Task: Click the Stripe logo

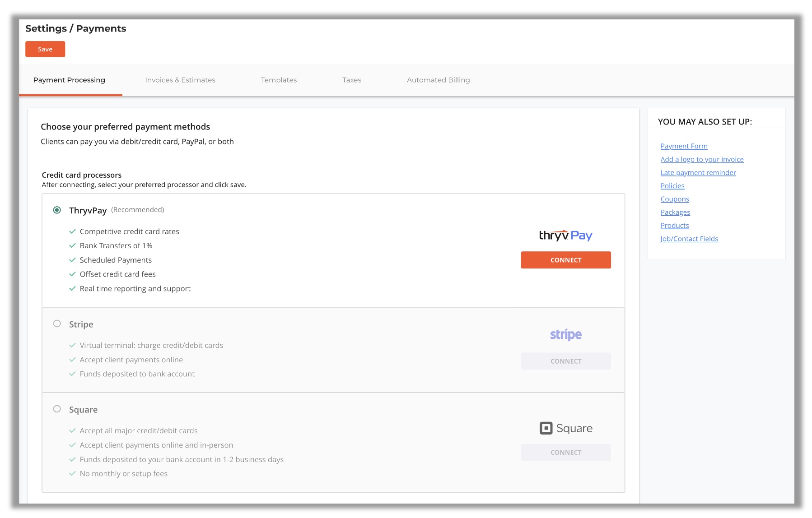Action: pos(565,334)
